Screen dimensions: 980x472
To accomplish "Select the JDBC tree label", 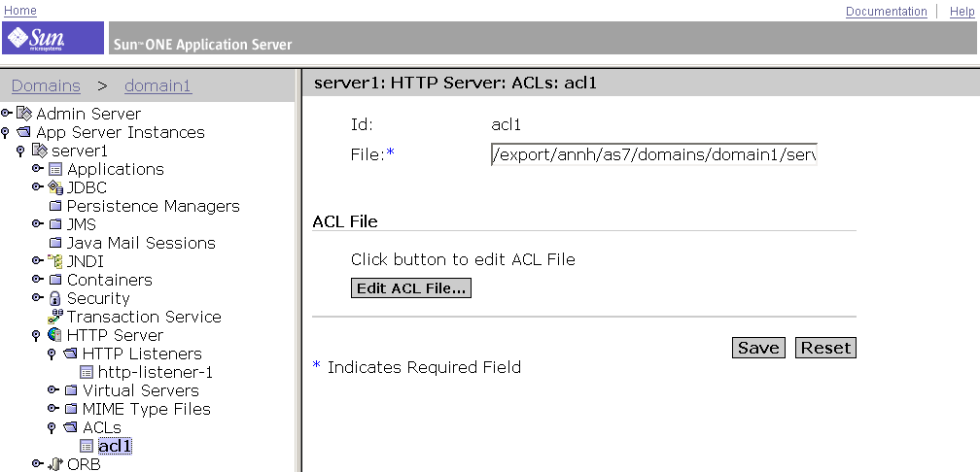I will pos(87,187).
